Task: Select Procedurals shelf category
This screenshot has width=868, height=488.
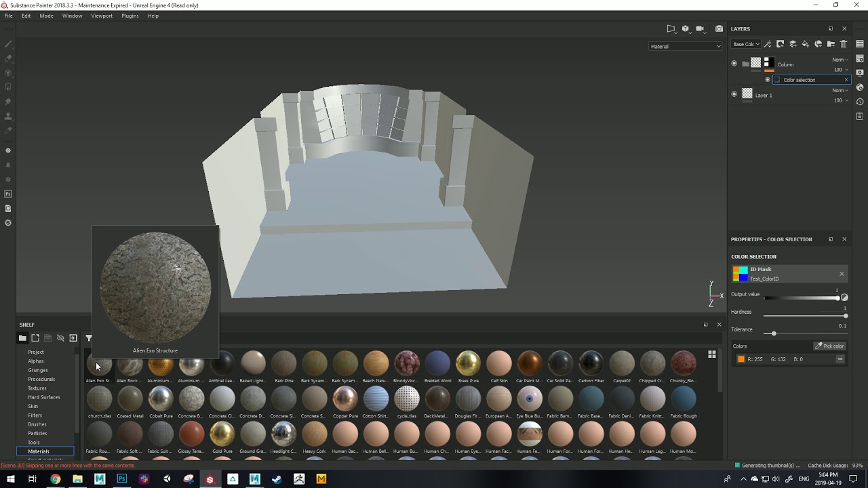Action: point(41,379)
